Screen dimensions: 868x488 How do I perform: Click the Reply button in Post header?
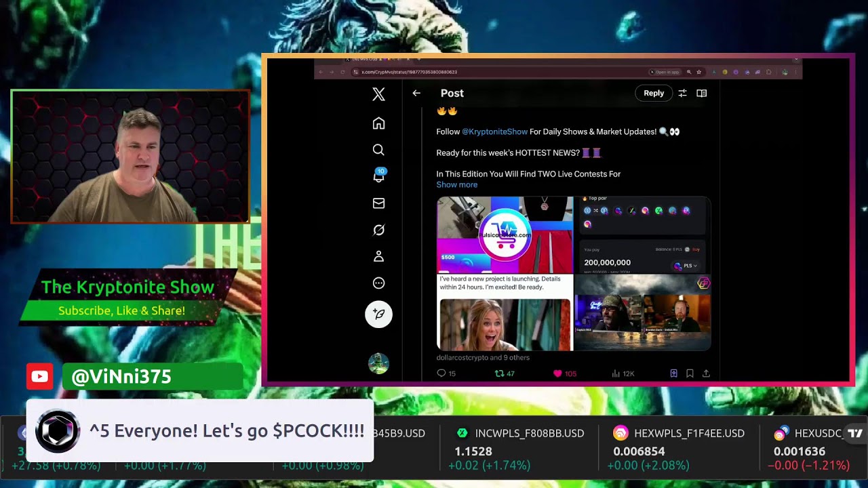(x=654, y=94)
